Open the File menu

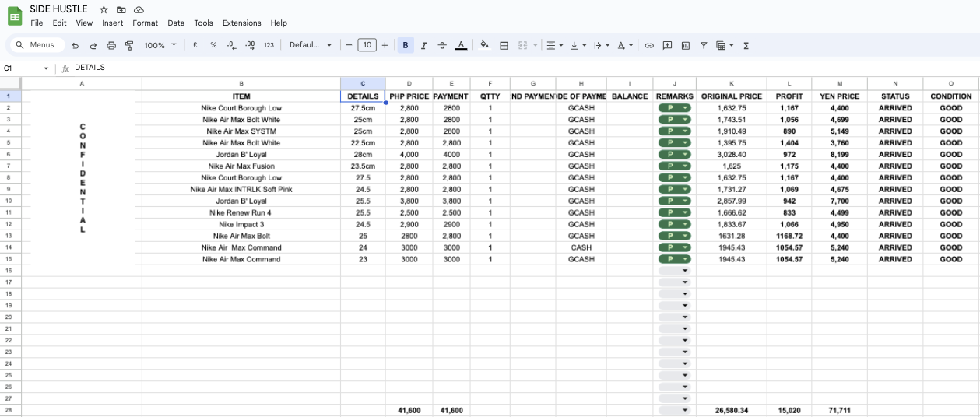tap(37, 23)
